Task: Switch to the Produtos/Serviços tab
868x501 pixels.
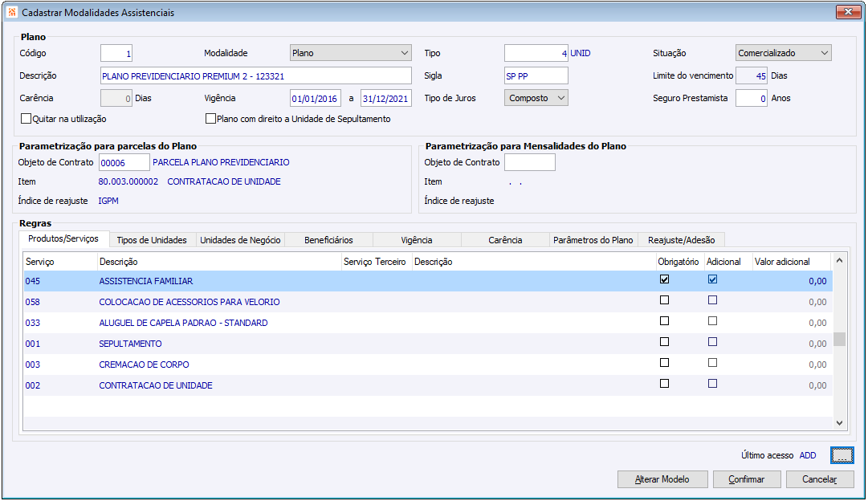Action: (63, 238)
